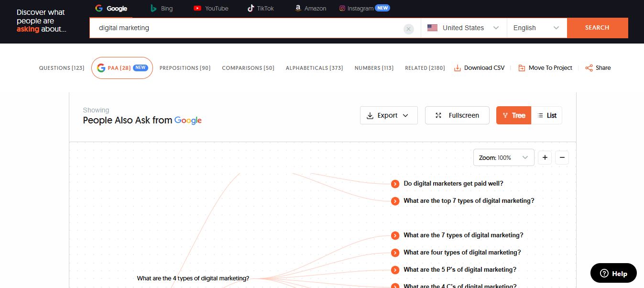Viewport: 644px width, 288px height.
Task: Switch to Tree view
Action: pos(513,115)
